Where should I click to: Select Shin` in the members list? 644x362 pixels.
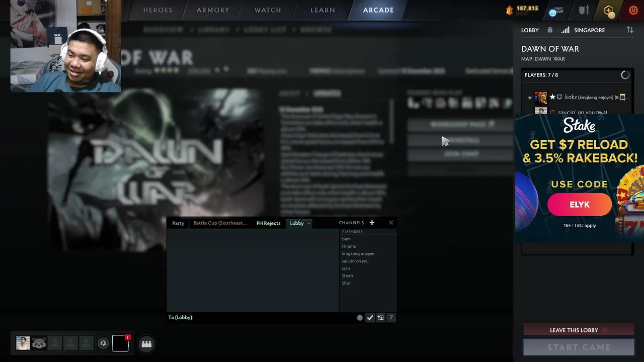pos(347,283)
